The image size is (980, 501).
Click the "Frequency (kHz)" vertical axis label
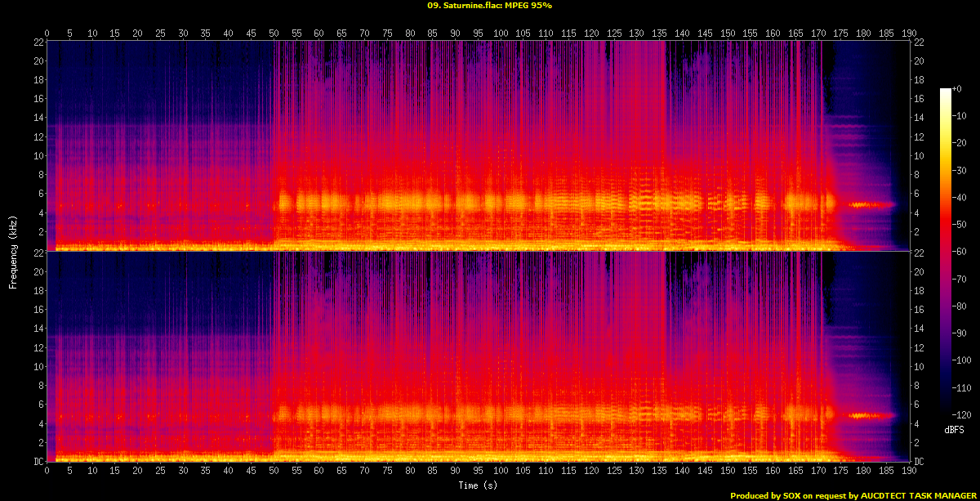(13, 251)
